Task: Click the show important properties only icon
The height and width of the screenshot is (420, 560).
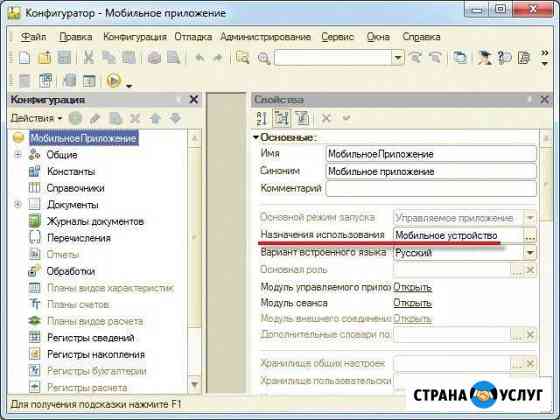Action: click(x=302, y=118)
